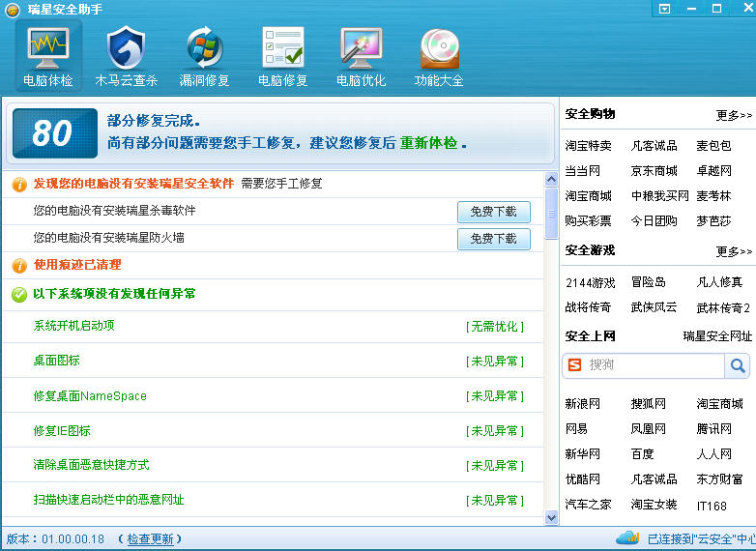Open the 凡客诚品 link under 安全购物
The width and height of the screenshot is (756, 551).
click(654, 146)
